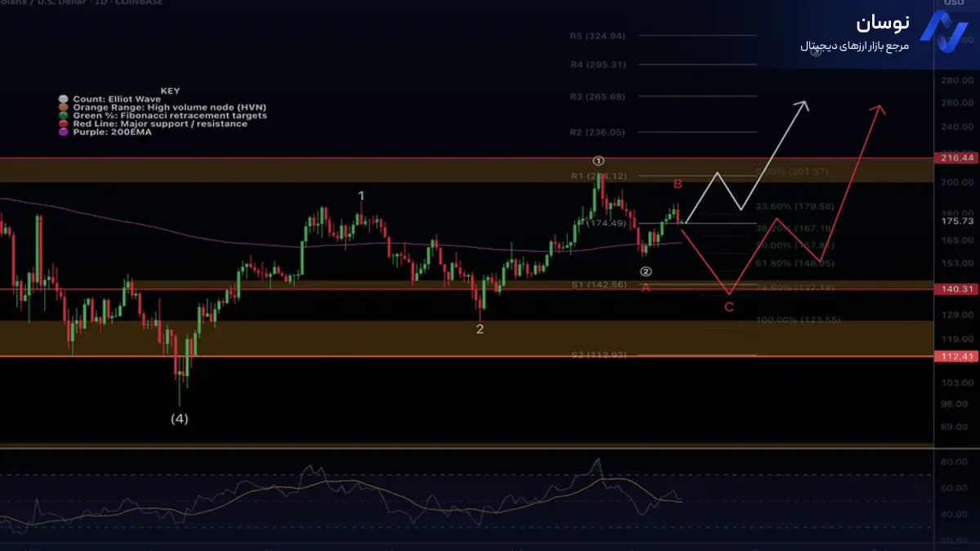Click the 165.00 price axis label
This screenshot has width=980, height=551.
[957, 241]
